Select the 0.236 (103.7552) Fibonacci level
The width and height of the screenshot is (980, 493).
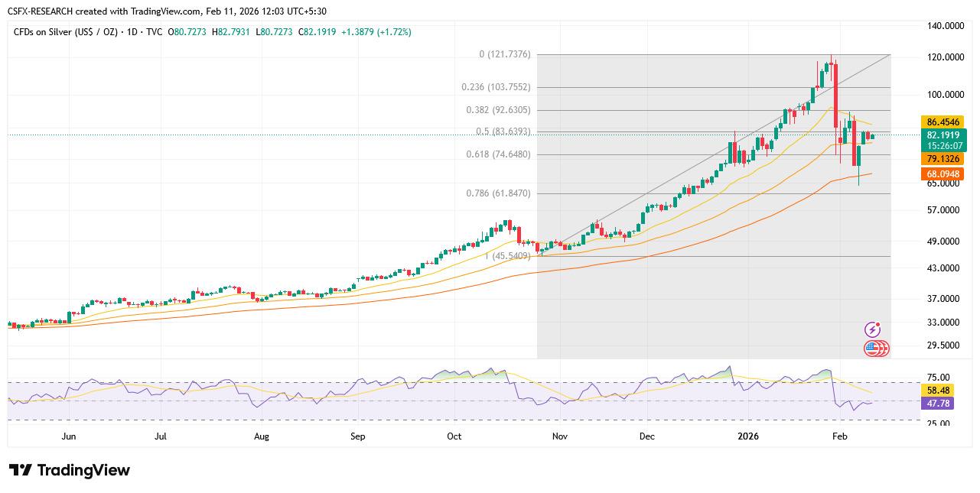click(496, 87)
